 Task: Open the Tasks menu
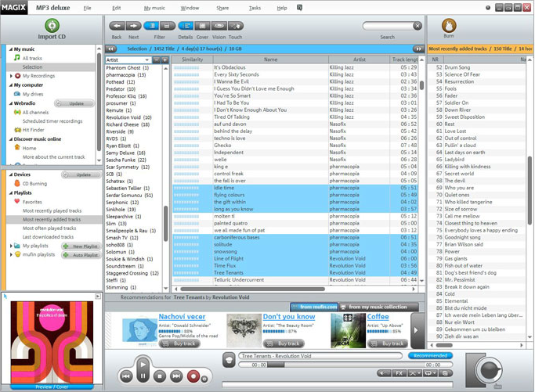tap(255, 8)
